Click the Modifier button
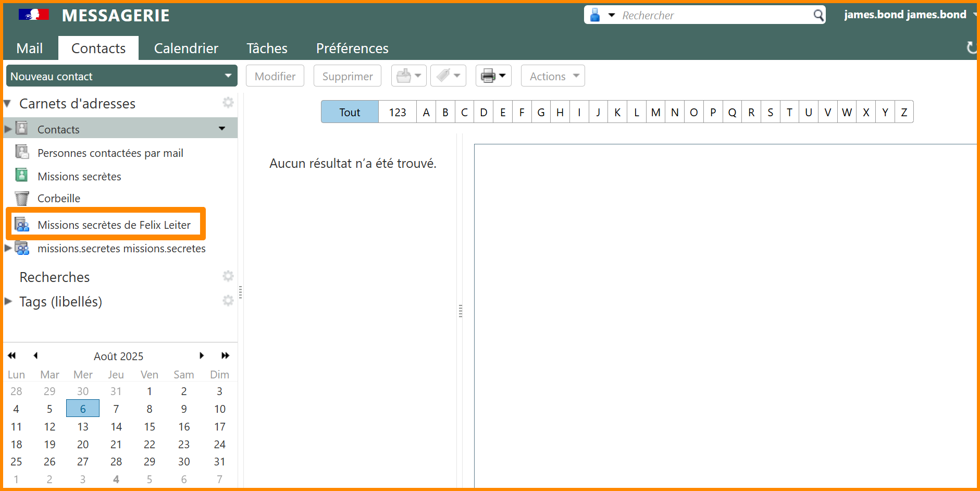This screenshot has width=980, height=491. (275, 76)
